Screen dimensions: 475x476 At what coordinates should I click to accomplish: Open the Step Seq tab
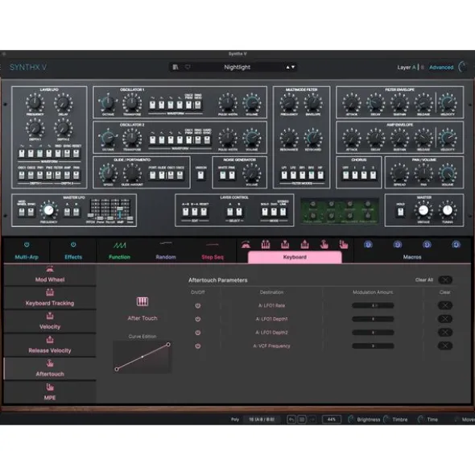tap(213, 257)
